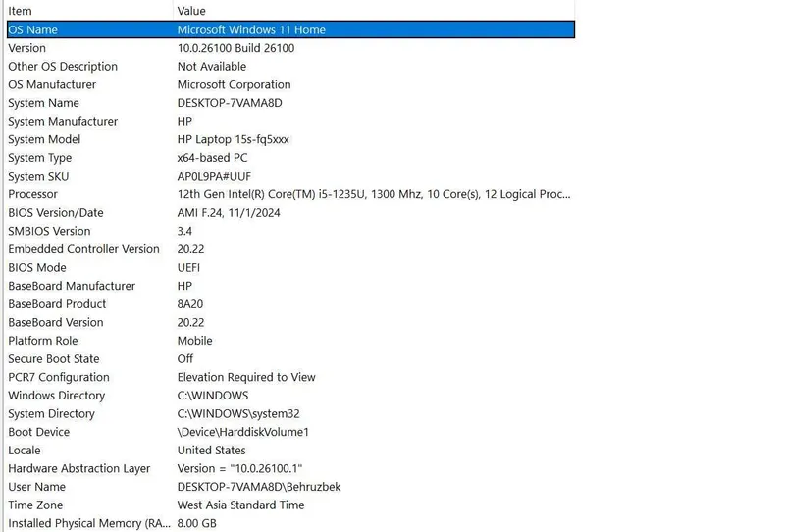Select the Locale row

tap(290, 451)
